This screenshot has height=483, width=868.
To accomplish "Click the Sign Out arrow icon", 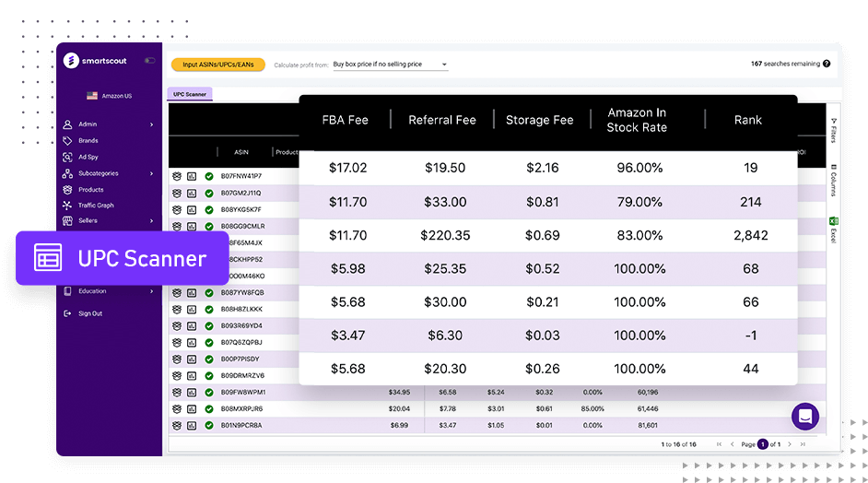I will click(67, 313).
